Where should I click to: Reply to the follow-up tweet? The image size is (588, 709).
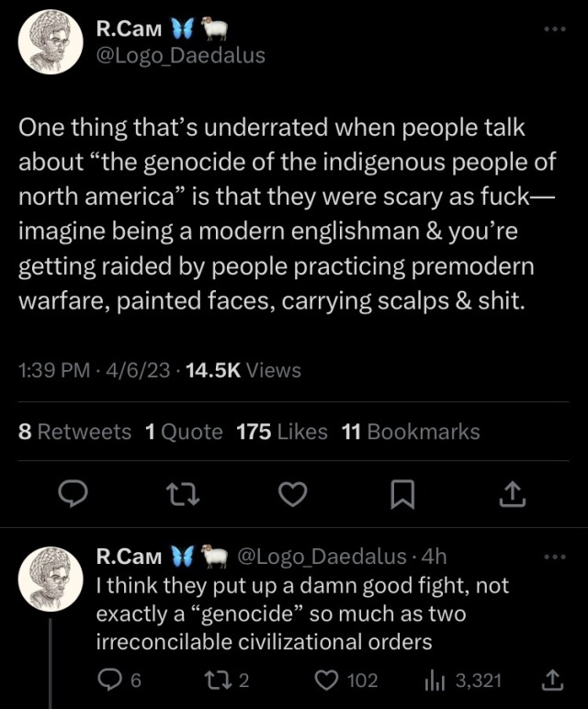click(x=110, y=680)
